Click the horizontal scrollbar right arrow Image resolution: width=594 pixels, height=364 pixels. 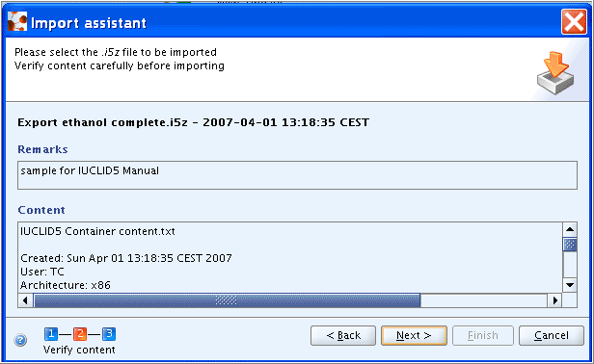[x=555, y=300]
